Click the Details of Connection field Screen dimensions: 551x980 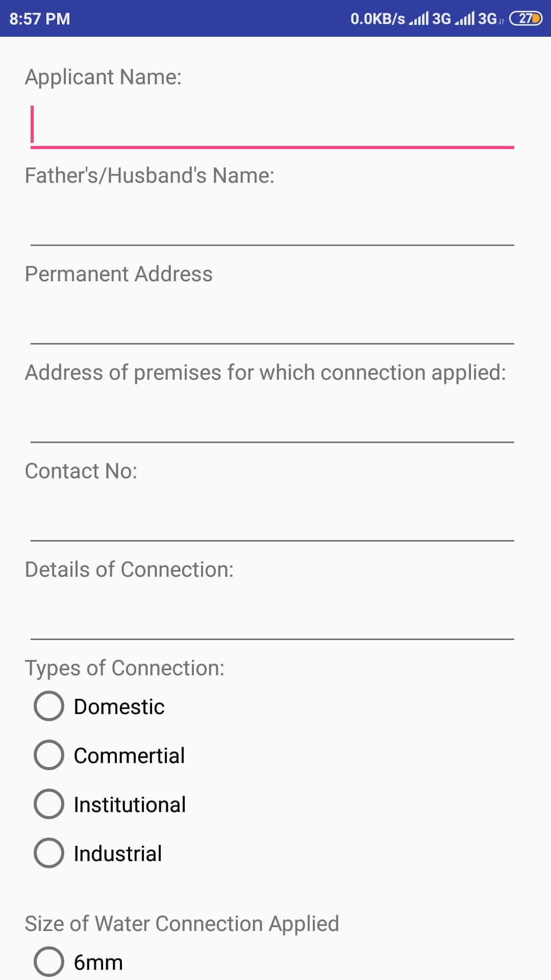click(272, 618)
